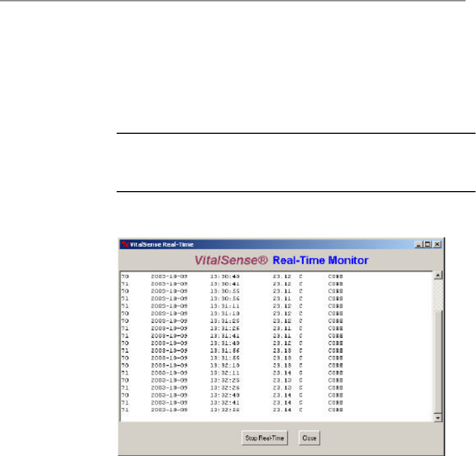Viewport: 476px width, 456px height.
Task: Select the time value 13:30:55
Action: [225, 291]
